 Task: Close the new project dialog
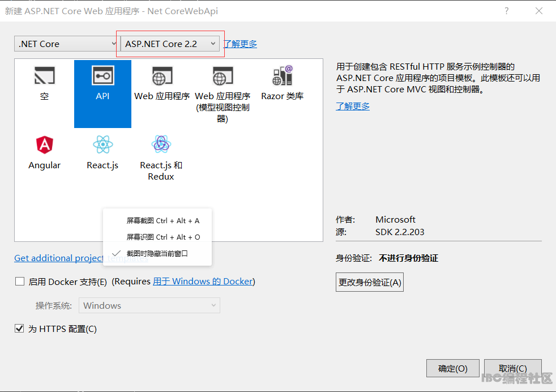539,11
